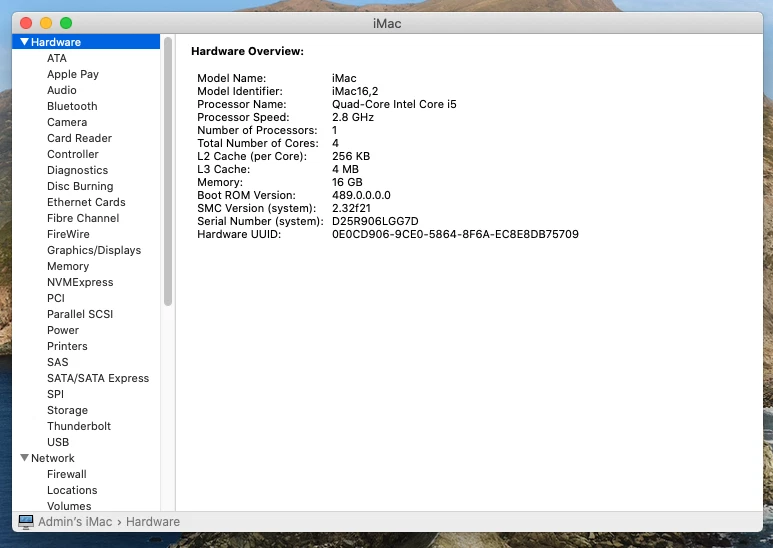Screen dimensions: 773x548
Task: Click the computer icon in path bar
Action: [x=26, y=521]
